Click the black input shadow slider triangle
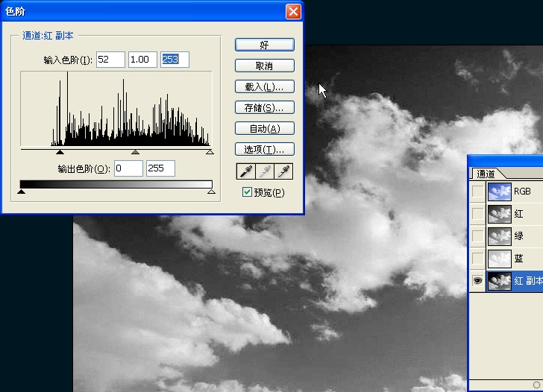This screenshot has width=543, height=392. [x=60, y=152]
